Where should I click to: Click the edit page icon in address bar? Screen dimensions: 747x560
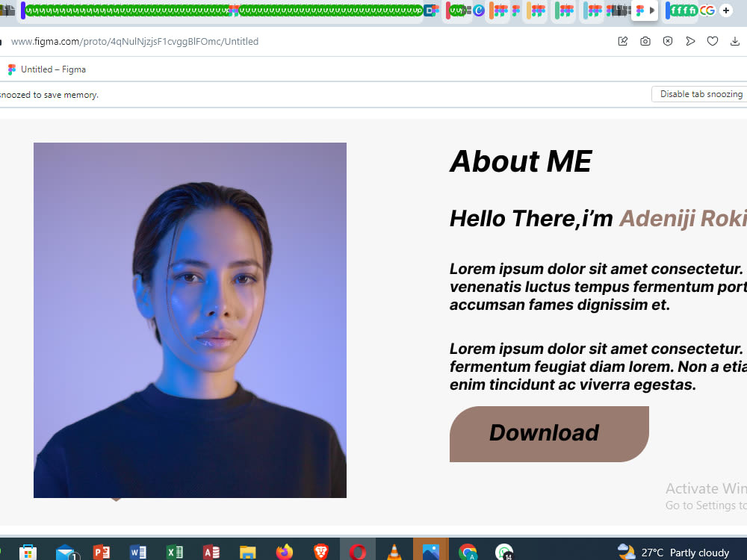623,41
